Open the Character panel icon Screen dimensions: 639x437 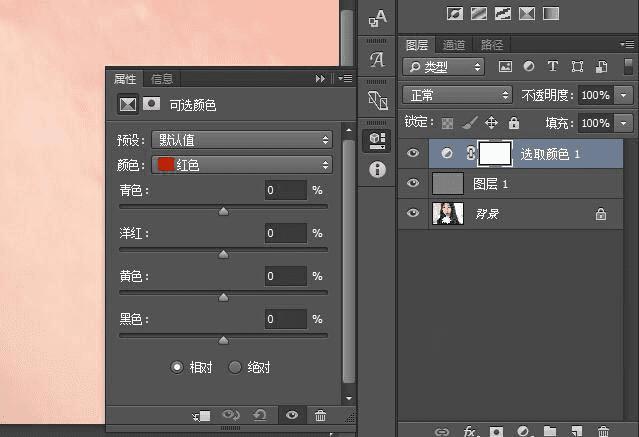tap(377, 18)
